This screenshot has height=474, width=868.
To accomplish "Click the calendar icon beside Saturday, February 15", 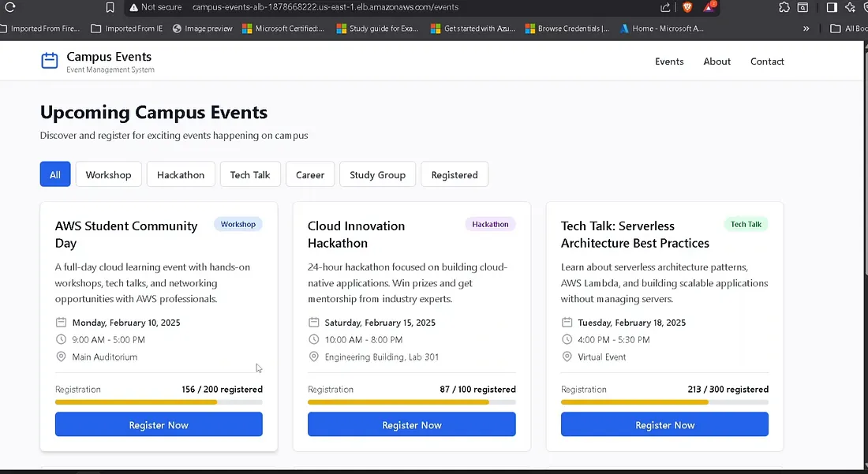I will pyautogui.click(x=314, y=322).
